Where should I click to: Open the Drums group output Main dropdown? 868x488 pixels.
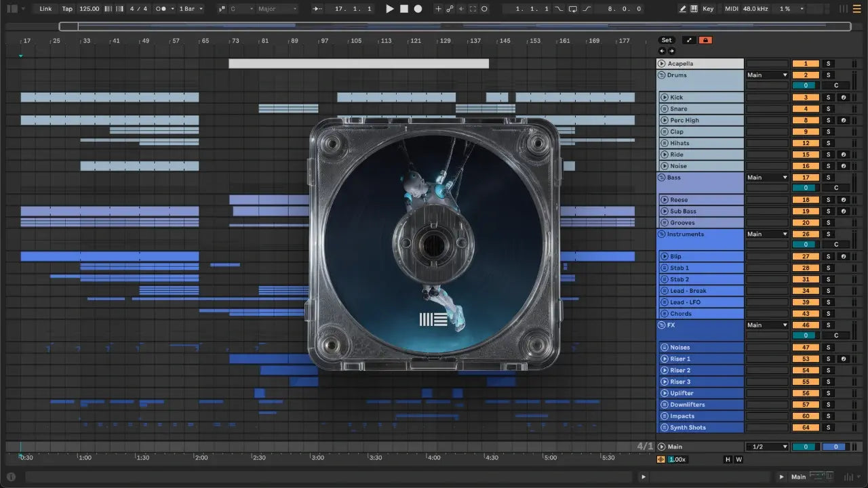coord(767,75)
